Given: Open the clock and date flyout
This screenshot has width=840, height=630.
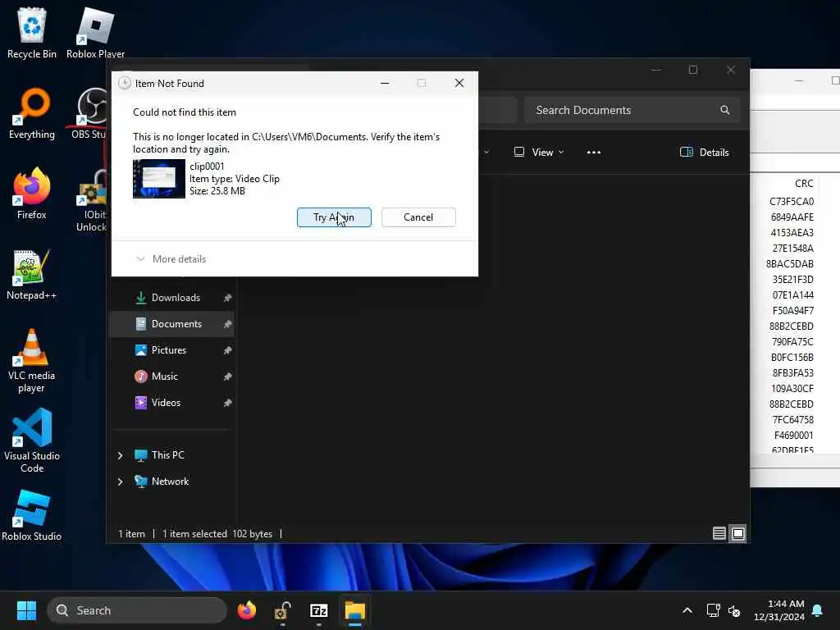Looking at the screenshot, I should click(779, 610).
